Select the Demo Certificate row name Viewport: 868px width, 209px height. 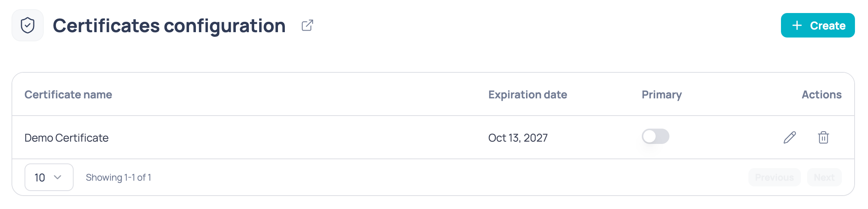click(x=66, y=138)
